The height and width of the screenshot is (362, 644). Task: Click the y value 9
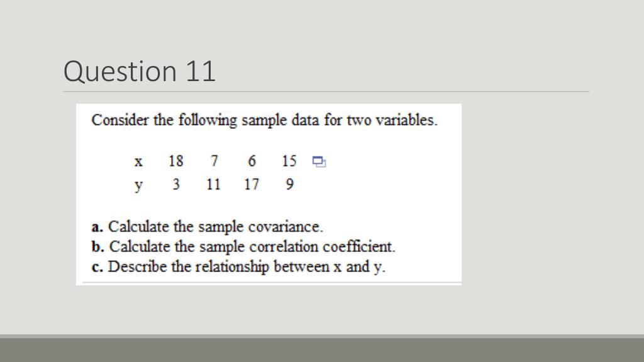tap(289, 184)
